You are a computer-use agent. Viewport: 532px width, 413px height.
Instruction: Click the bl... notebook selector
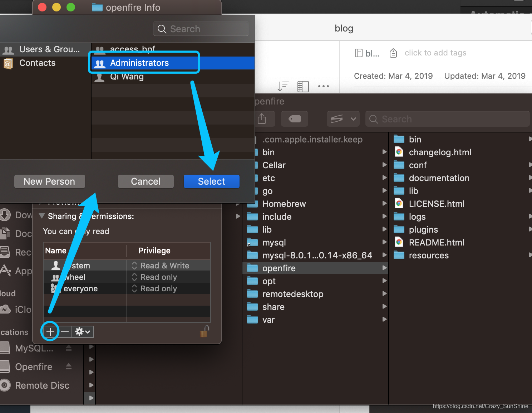pyautogui.click(x=367, y=53)
